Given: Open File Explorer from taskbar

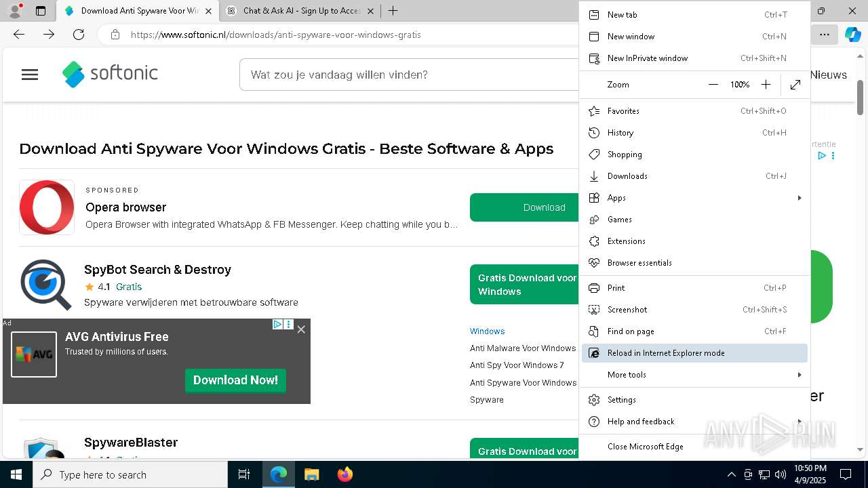Looking at the screenshot, I should pos(311,474).
